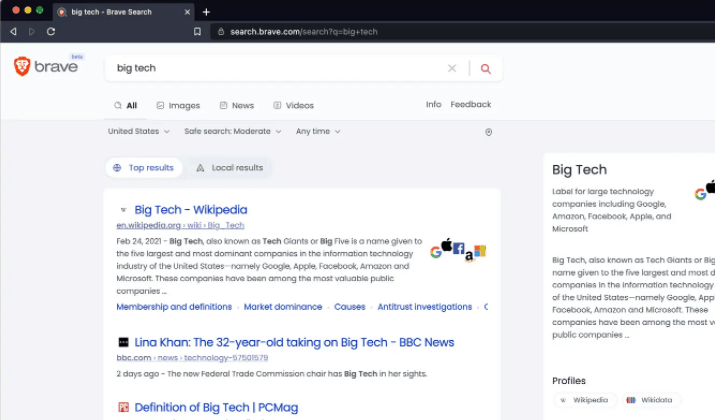This screenshot has height=420, width=715.
Task: Click the en.wikipedia.org URL link
Action: tap(180, 225)
